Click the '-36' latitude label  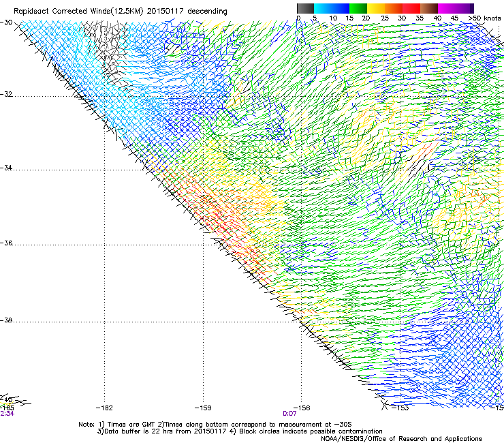[x=6, y=243]
